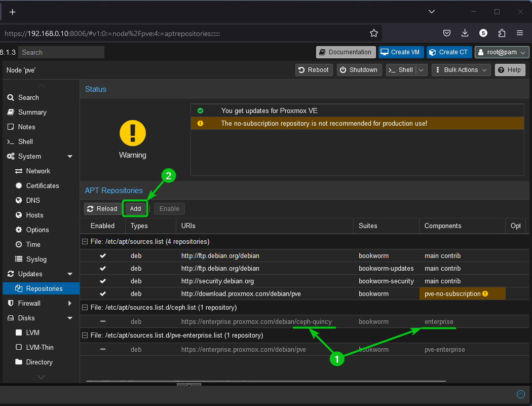Select the LVM-Thin sidebar item

[41, 347]
